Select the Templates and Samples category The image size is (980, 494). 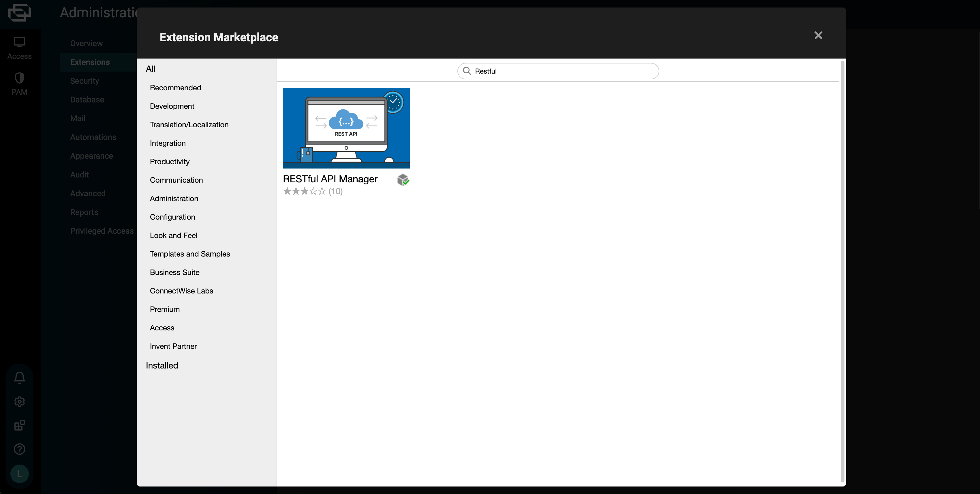[190, 254]
